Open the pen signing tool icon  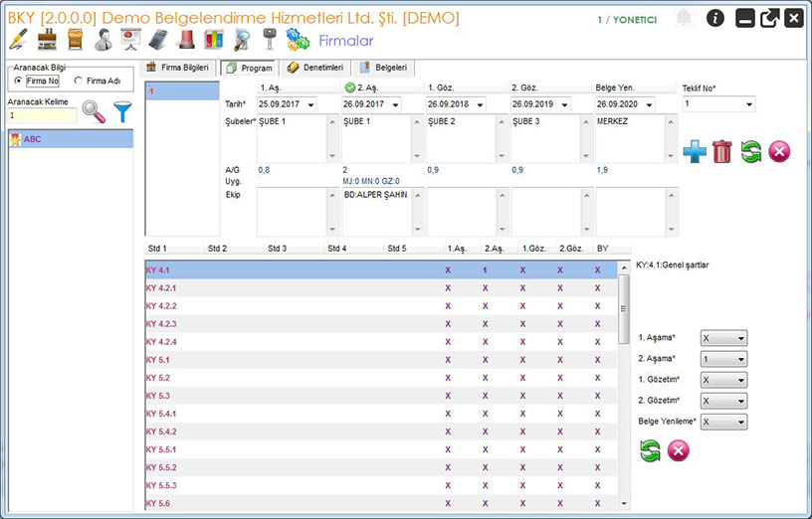[18, 40]
